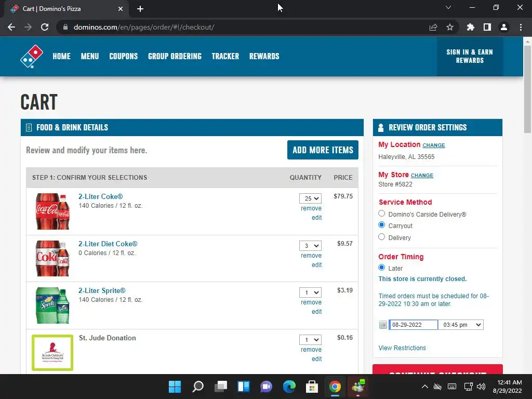Edit the 2-Liter Diet Coke item
This screenshot has width=532, height=399.
[x=316, y=264]
